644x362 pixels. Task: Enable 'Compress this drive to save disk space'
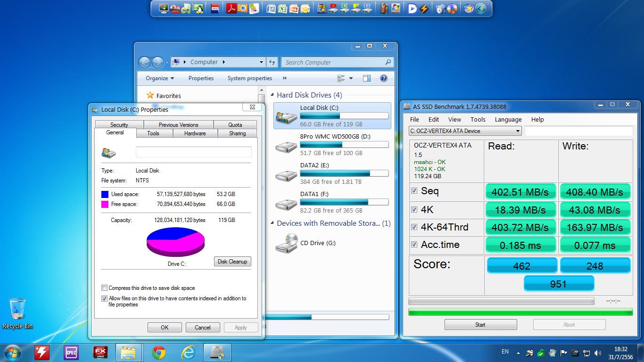click(x=104, y=288)
